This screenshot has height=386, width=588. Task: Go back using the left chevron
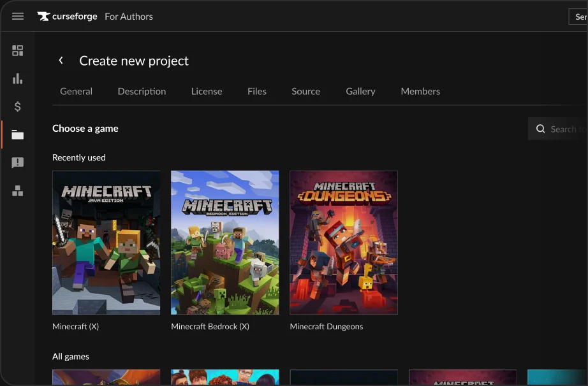[x=61, y=61]
